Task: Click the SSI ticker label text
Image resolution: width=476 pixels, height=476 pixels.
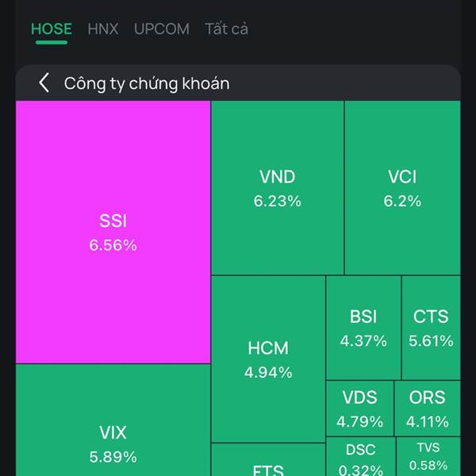Action: coord(113,221)
